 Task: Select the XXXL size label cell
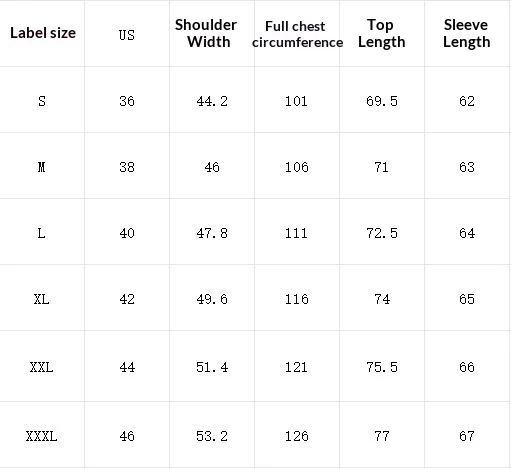coord(42,436)
